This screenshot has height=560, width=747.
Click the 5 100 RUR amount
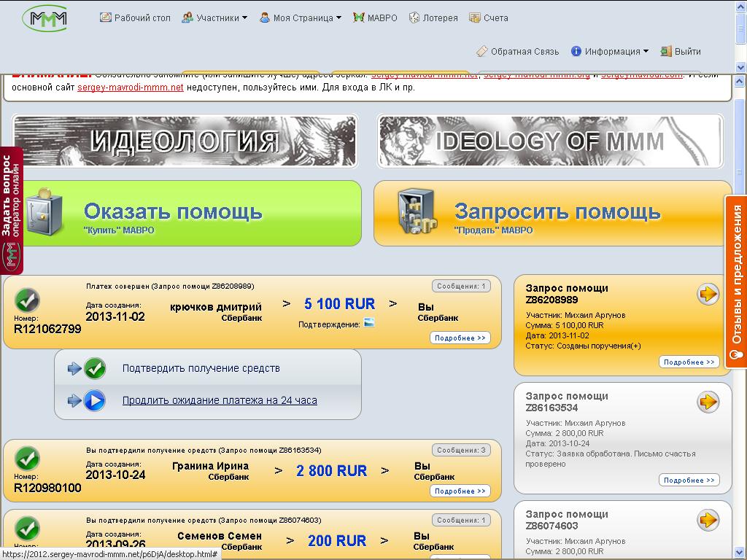click(340, 304)
